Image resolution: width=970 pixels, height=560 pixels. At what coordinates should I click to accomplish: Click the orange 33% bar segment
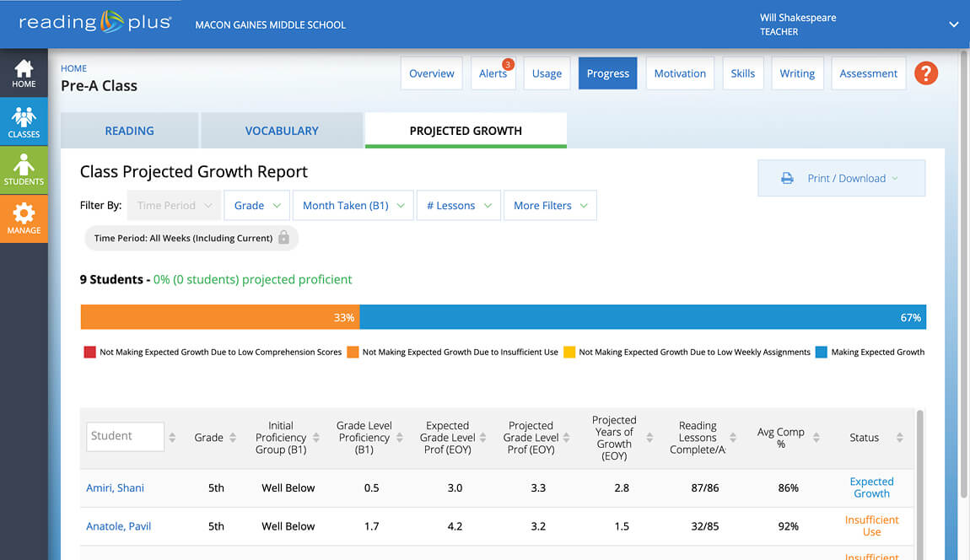(219, 318)
